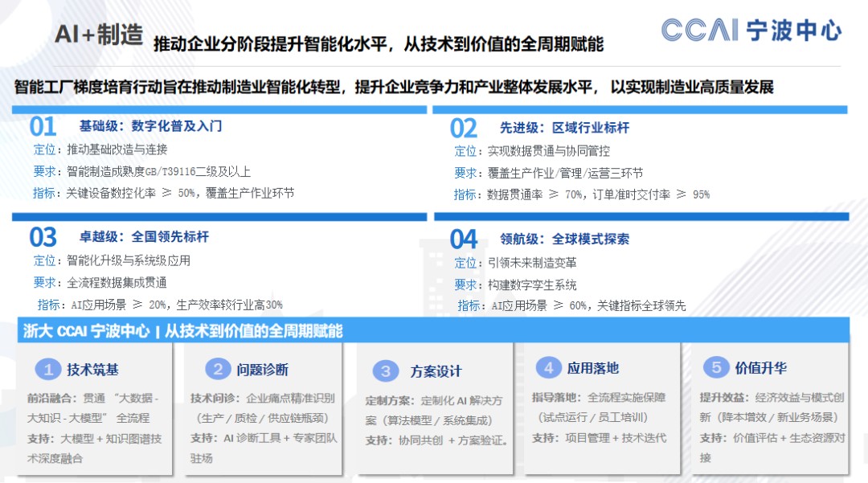Select the "问题诊断" card title
The image size is (868, 483).
point(262,370)
